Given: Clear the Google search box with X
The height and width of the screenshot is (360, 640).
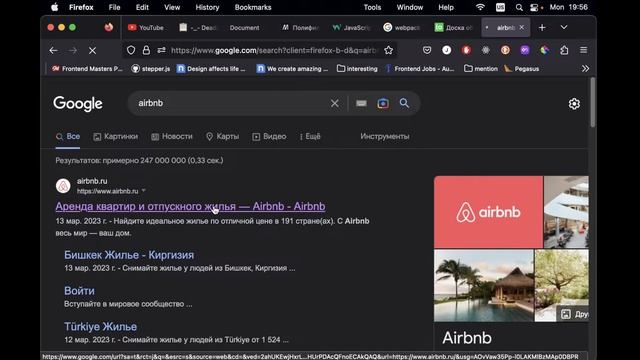Looking at the screenshot, I should coord(335,103).
